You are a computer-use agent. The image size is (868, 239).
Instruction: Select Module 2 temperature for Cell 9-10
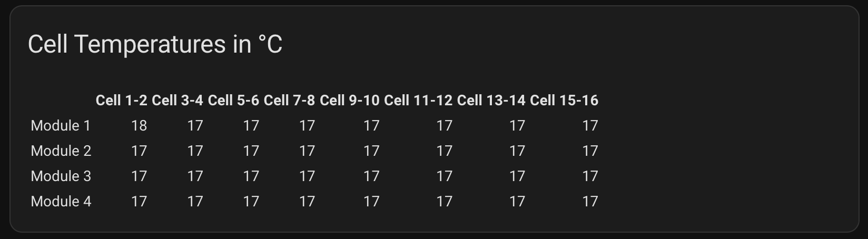pos(371,151)
